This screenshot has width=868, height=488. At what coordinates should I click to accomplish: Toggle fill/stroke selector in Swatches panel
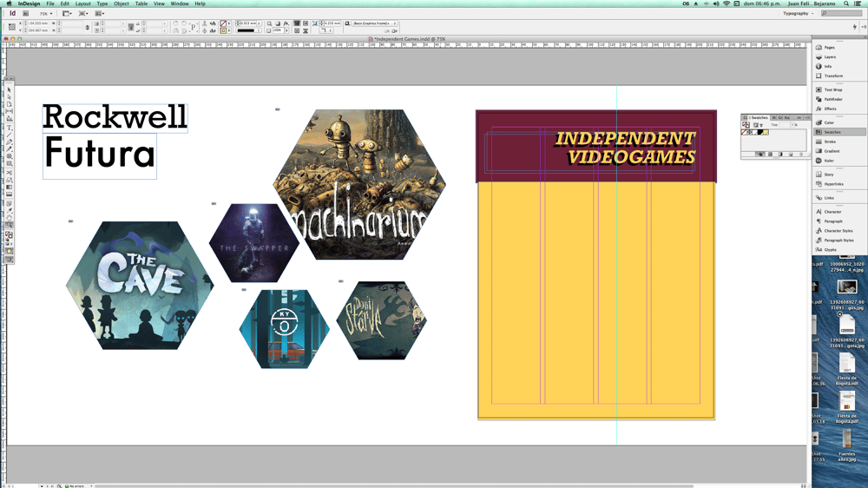coord(746,125)
